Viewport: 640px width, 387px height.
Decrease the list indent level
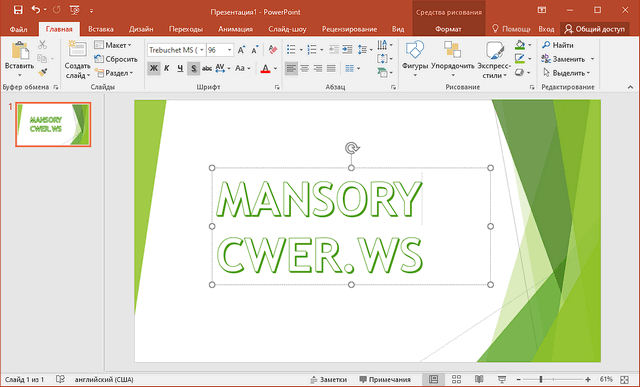tap(334, 50)
